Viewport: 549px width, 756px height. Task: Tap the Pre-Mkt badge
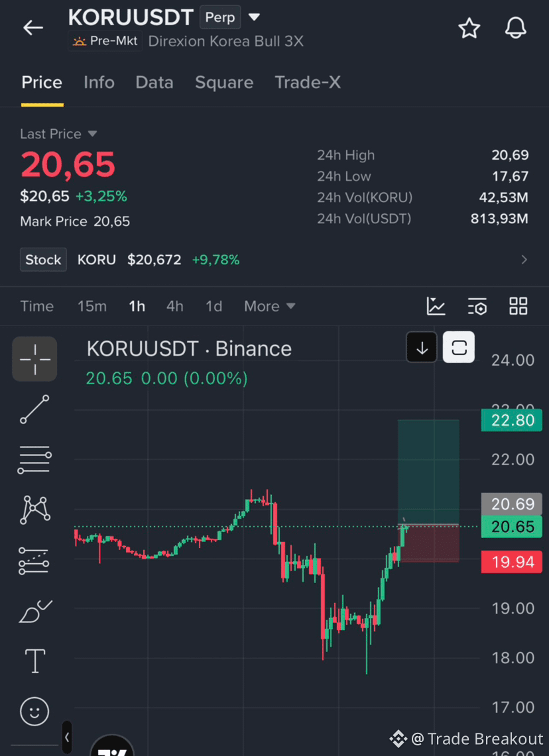click(105, 41)
